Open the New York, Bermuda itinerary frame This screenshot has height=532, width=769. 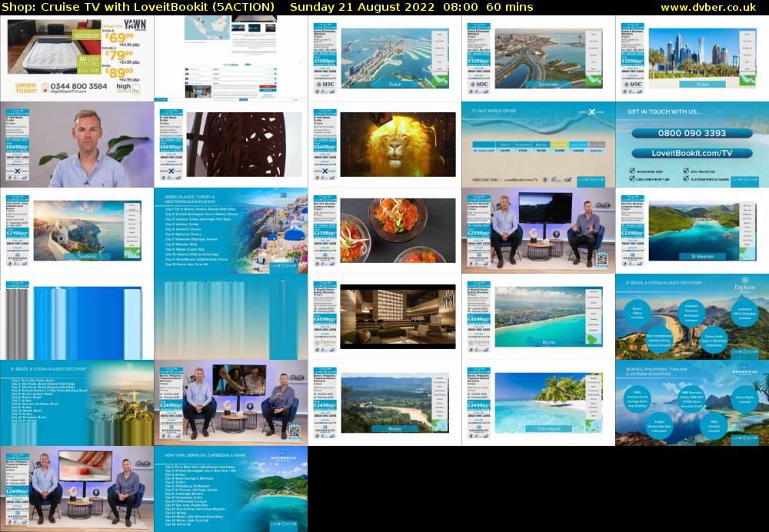tap(231, 489)
